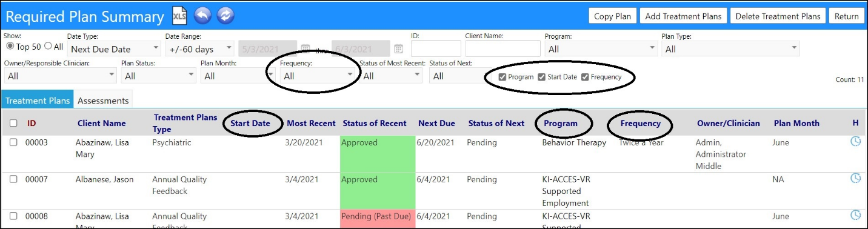Click the blue refresh icon
868x229 pixels.
click(x=225, y=16)
